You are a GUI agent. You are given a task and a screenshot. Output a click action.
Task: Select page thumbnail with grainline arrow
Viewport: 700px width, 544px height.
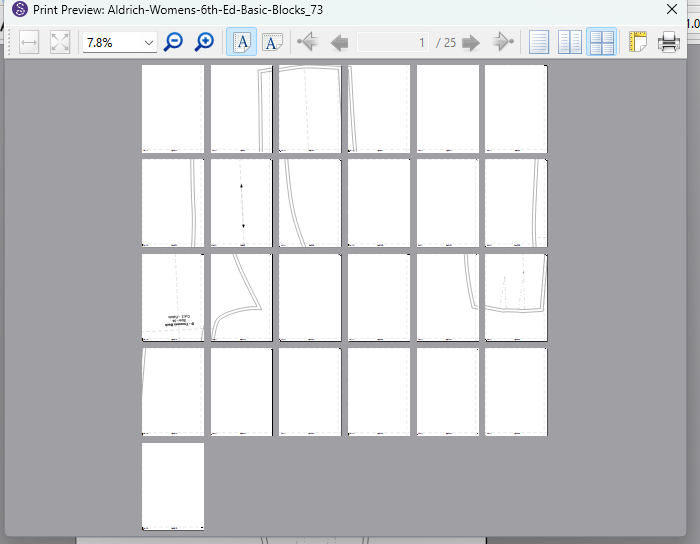coord(242,203)
